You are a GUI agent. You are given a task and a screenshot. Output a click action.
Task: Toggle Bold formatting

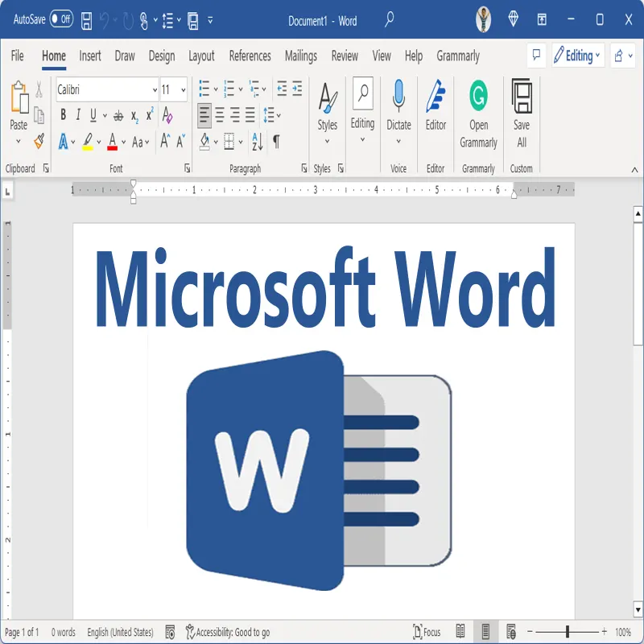click(x=63, y=114)
